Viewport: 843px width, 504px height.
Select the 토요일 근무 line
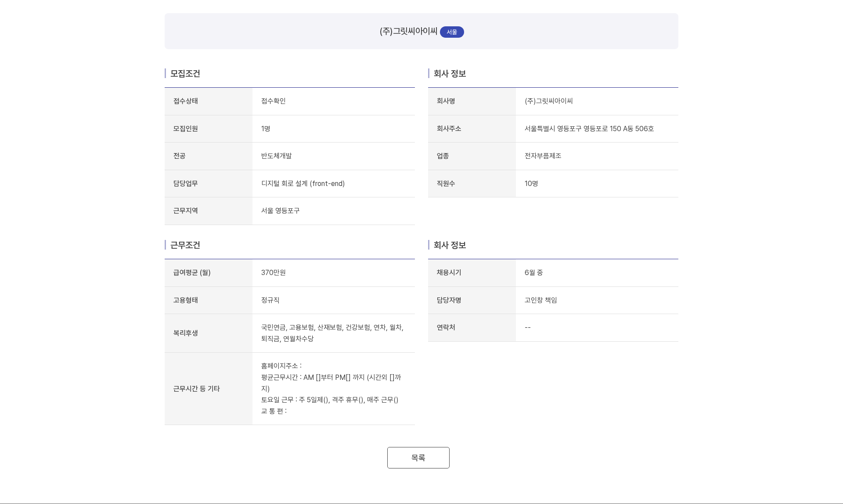[330, 400]
